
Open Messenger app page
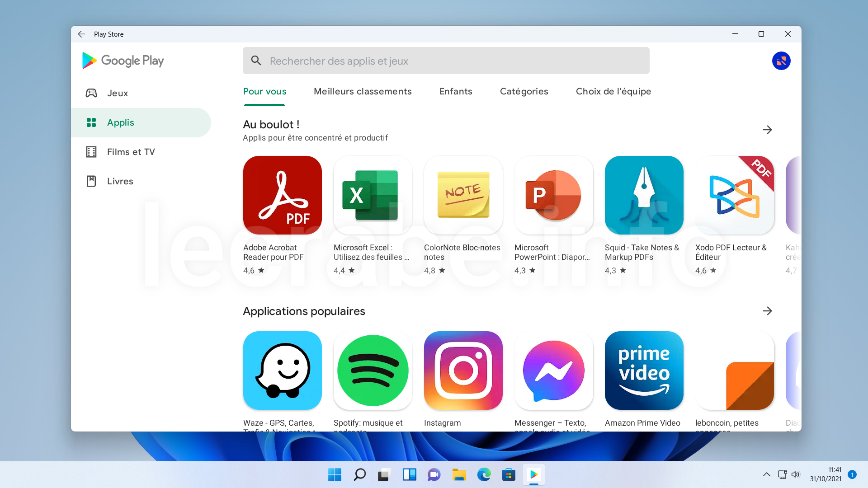click(x=553, y=371)
